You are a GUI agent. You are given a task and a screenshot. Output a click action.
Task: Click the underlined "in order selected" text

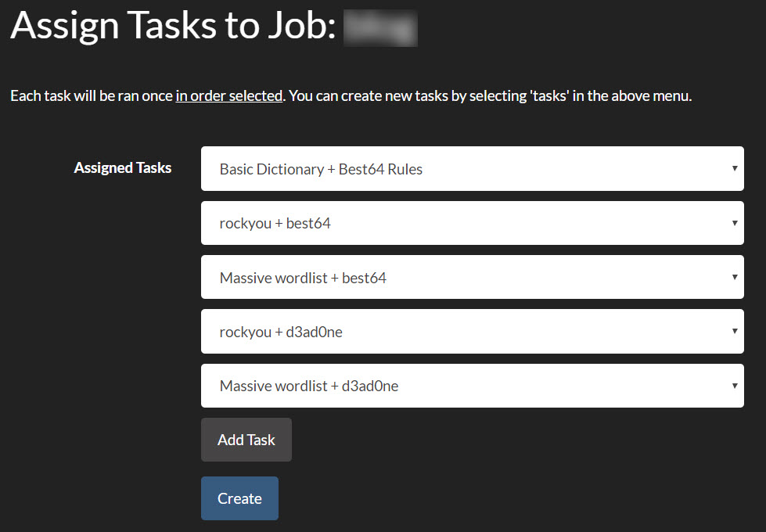click(229, 95)
